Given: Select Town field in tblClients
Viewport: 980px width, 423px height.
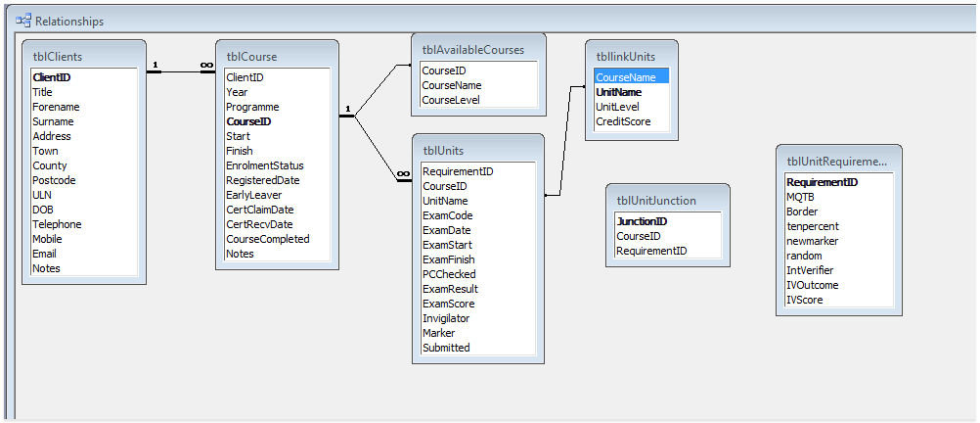Looking at the screenshot, I should [x=84, y=151].
